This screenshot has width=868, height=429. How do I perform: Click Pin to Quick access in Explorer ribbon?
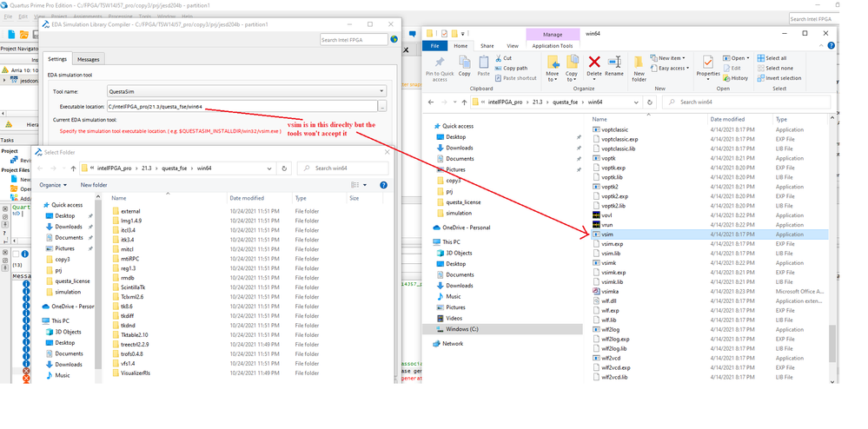click(440, 68)
